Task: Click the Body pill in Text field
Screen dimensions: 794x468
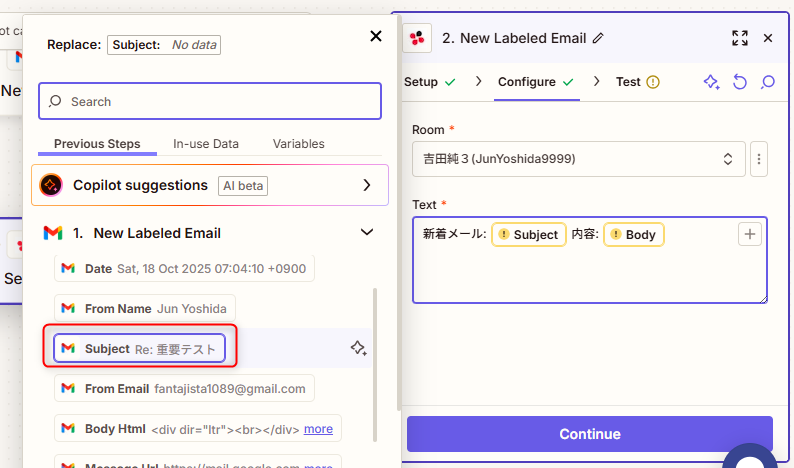Action: pyautogui.click(x=633, y=235)
